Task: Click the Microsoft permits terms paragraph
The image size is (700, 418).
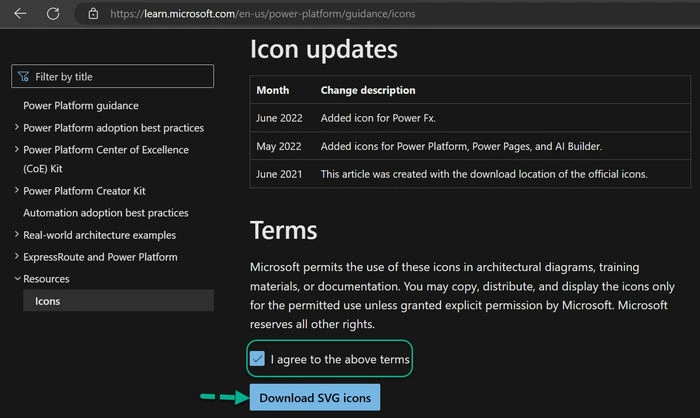Action: (x=462, y=296)
